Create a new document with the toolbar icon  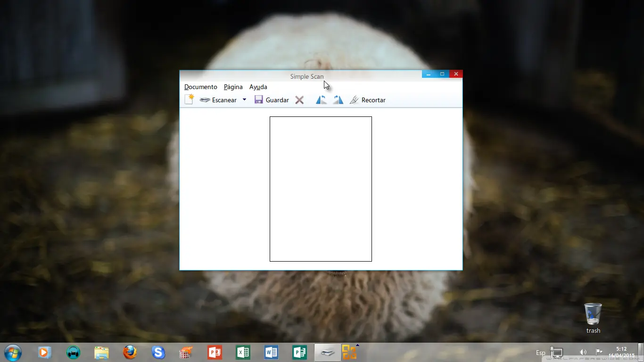click(x=189, y=99)
